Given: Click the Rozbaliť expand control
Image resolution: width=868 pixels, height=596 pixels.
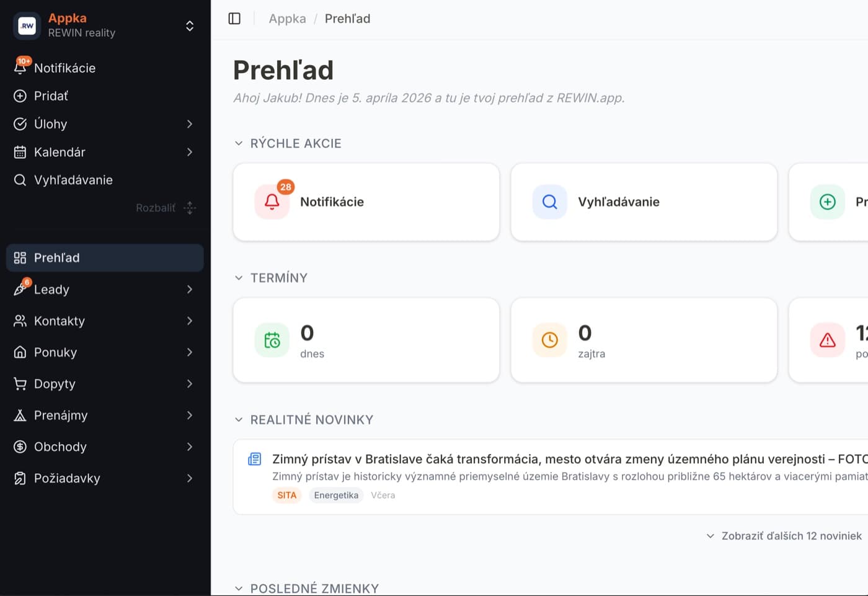Looking at the screenshot, I should point(165,208).
